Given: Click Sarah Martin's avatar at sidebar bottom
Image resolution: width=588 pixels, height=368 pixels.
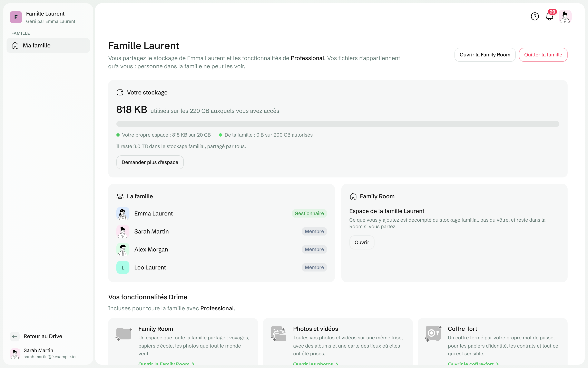Looking at the screenshot, I should tap(15, 353).
